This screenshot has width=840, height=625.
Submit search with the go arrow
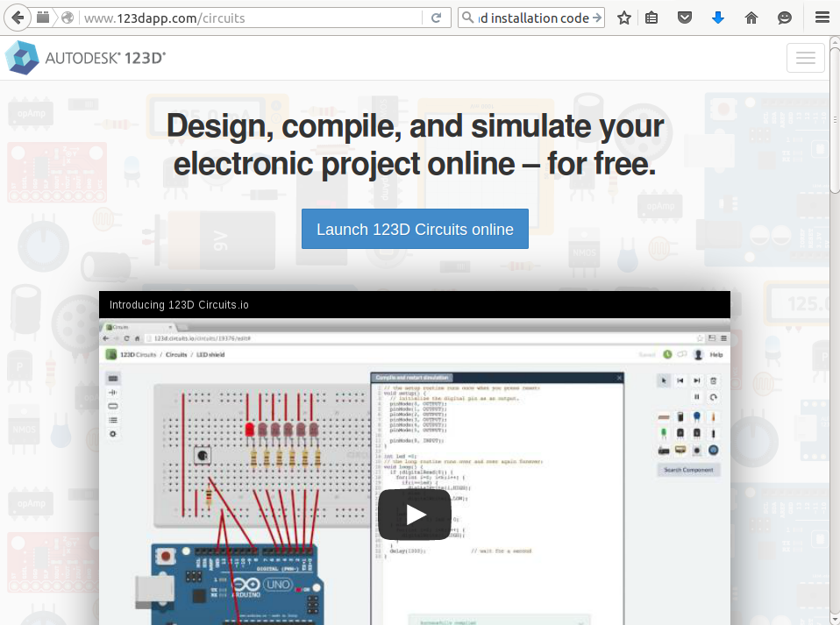click(x=597, y=18)
